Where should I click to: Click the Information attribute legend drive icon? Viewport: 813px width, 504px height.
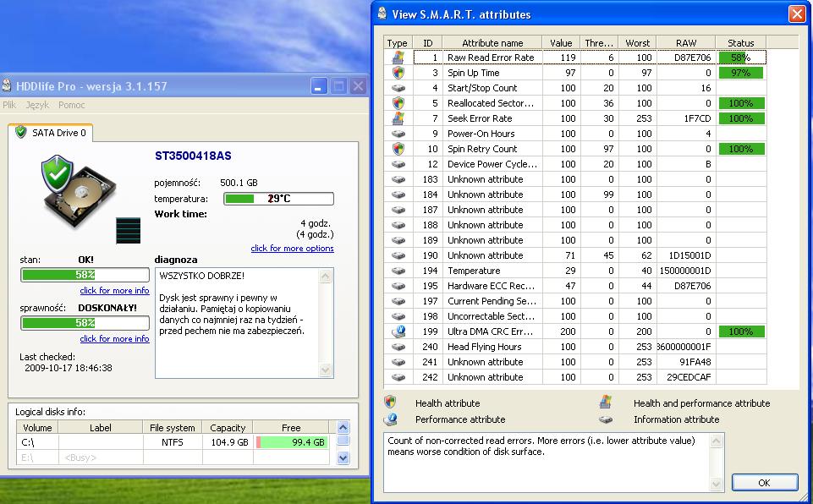[605, 419]
